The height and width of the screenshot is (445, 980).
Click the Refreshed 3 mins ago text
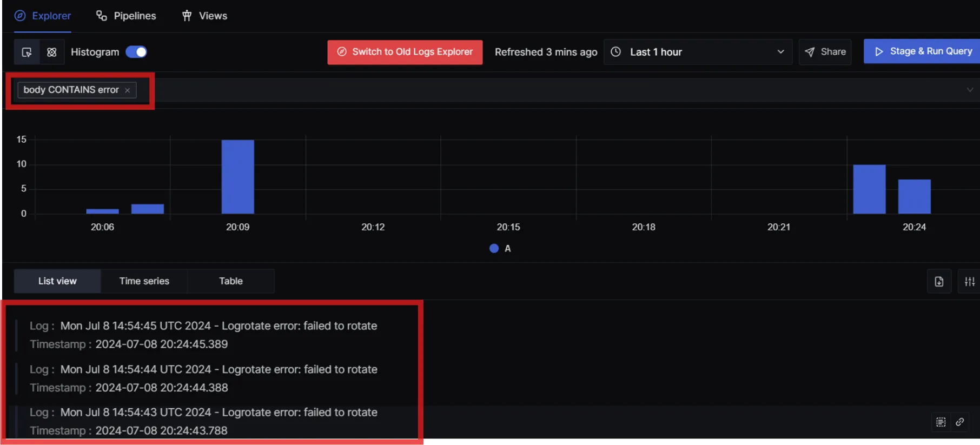[546, 52]
